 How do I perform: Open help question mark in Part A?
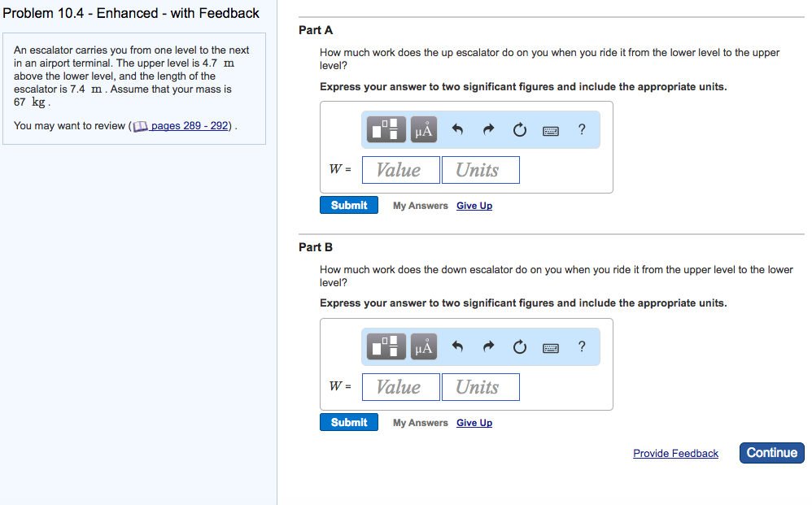[582, 129]
